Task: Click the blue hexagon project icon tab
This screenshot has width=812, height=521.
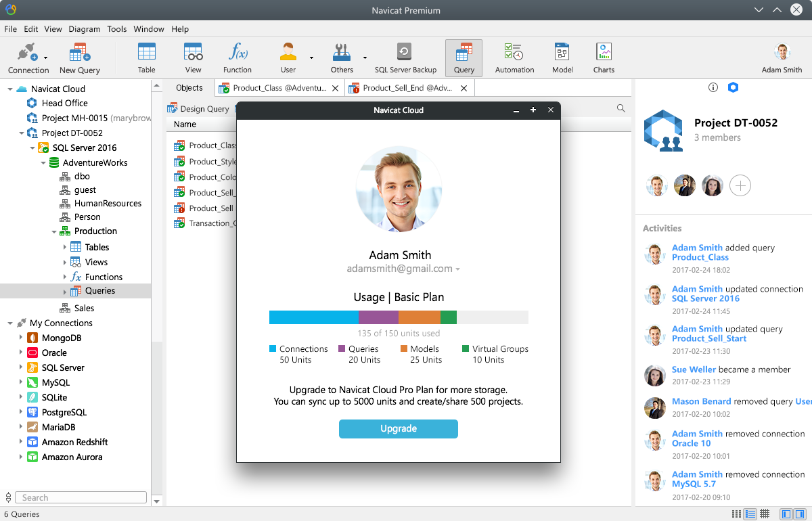Action: point(733,87)
